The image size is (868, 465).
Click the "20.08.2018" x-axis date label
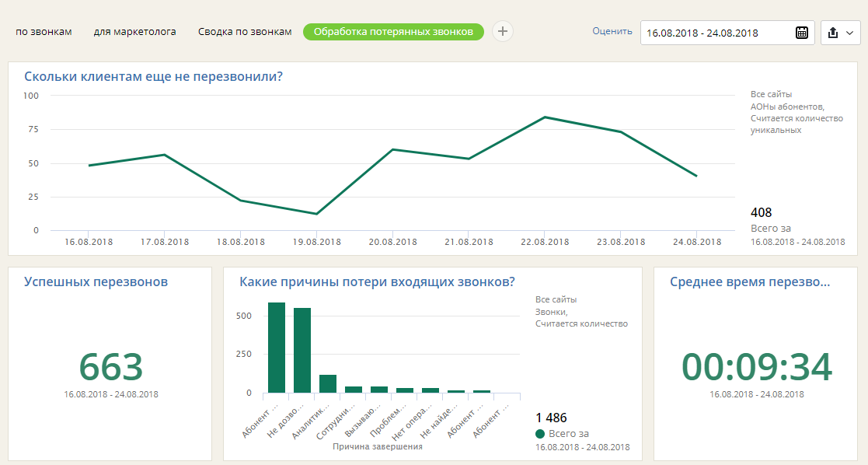point(393,242)
